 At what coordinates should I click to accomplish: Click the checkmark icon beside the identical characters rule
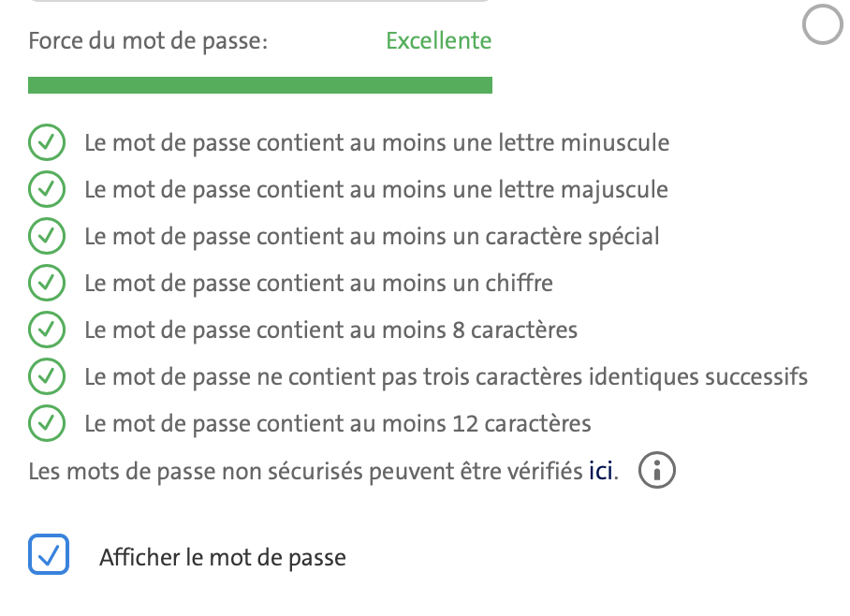(x=46, y=377)
